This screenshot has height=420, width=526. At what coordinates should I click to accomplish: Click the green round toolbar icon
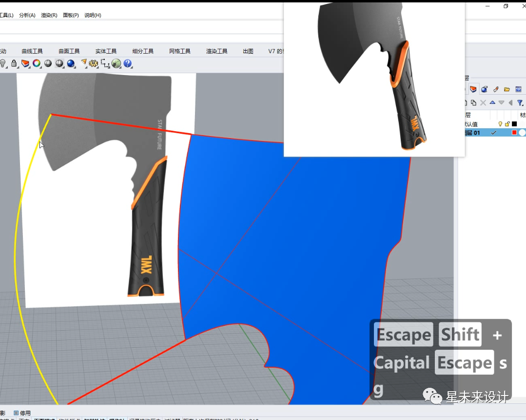[x=117, y=63]
